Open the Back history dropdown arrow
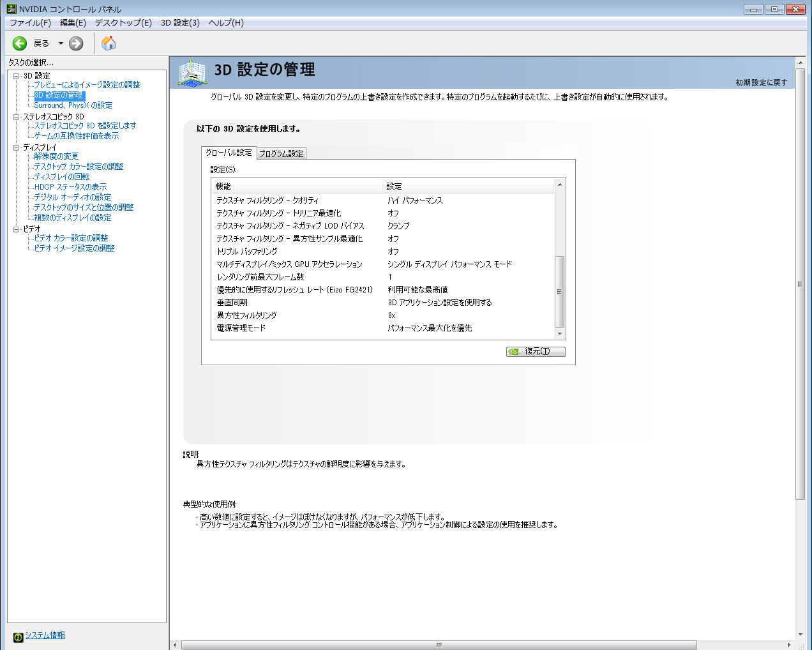Screen dimensions: 812x650 [61, 43]
